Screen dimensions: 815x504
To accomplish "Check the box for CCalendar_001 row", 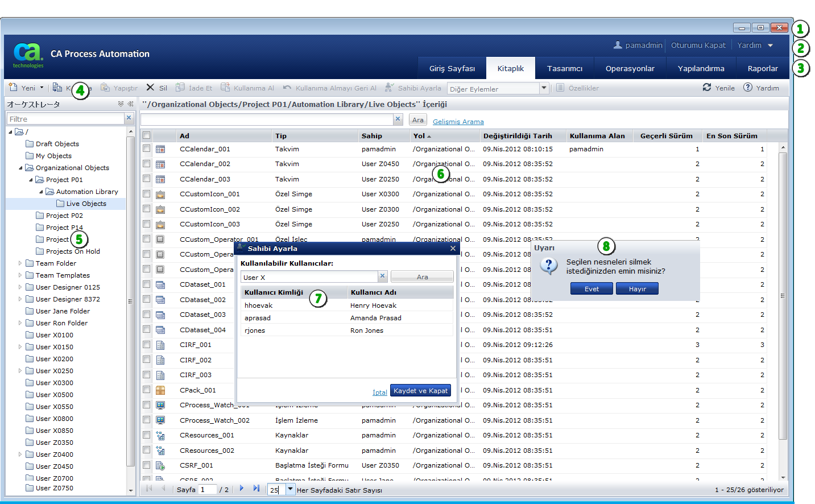I will [147, 148].
